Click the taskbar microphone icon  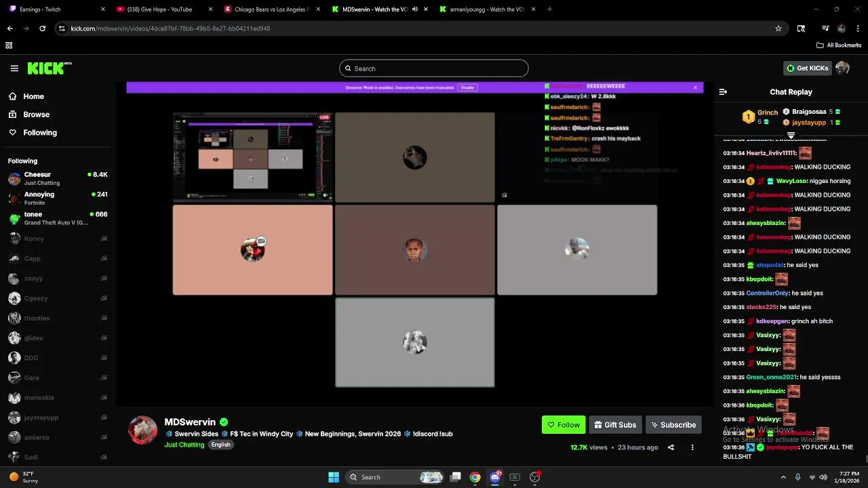(x=797, y=477)
